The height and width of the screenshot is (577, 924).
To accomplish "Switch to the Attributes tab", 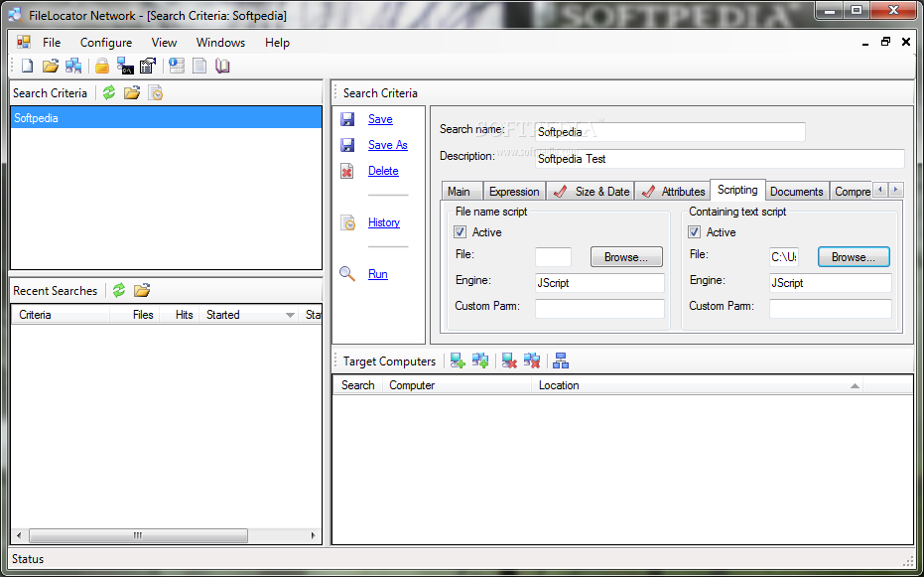I will coord(672,192).
